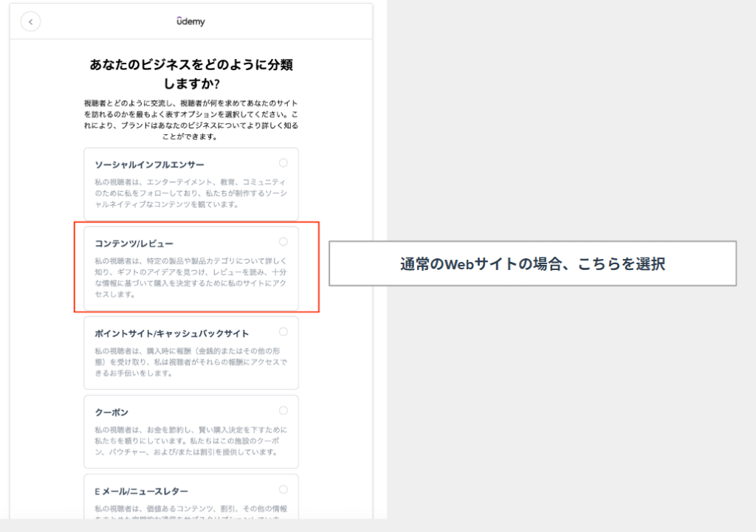Screen dimensions: 756x532
Task: Click the 通常のWebサイトの場合 annotation box
Action: click(x=532, y=263)
